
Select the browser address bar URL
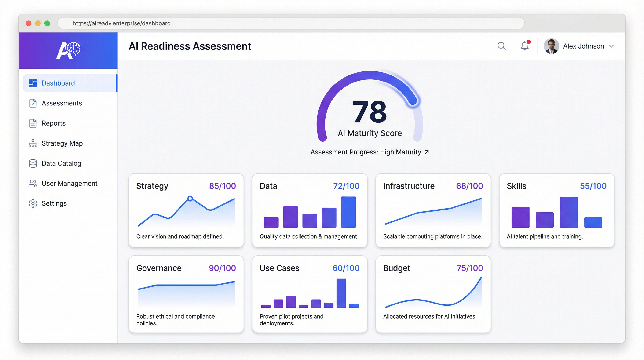point(121,23)
